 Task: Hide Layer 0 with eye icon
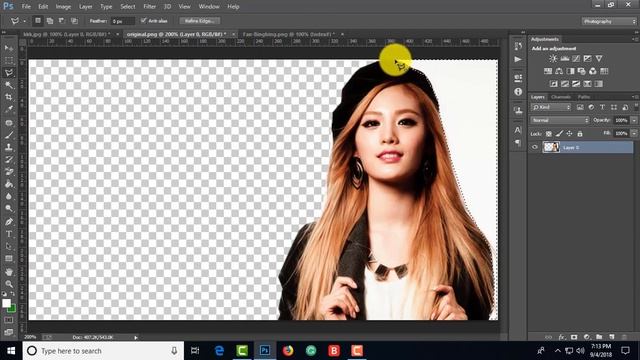535,147
